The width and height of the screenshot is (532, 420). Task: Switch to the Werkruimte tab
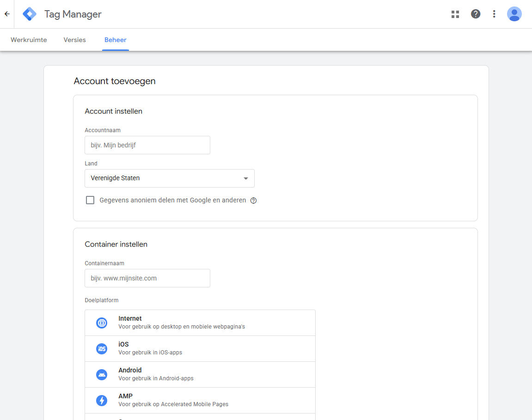click(29, 40)
